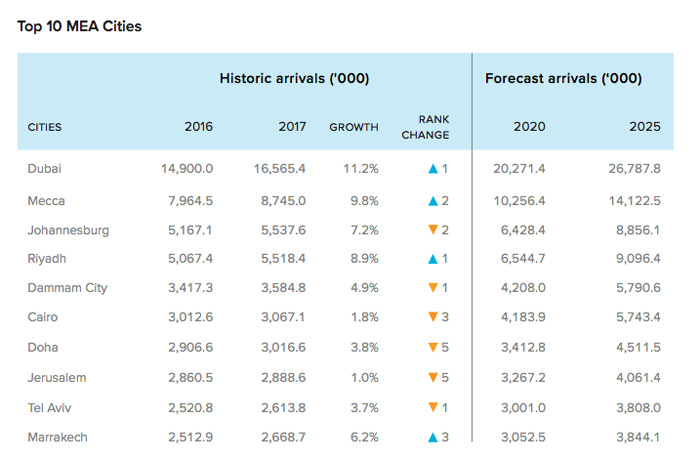Click Marrakech's 2025 forecast 3,844.1
This screenshot has height=460, width=700.
coord(638,437)
